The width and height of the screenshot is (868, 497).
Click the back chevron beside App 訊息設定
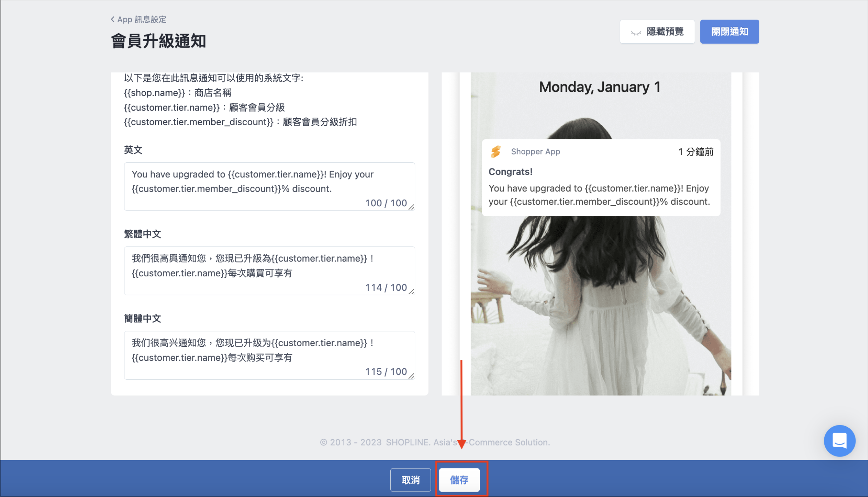113,19
